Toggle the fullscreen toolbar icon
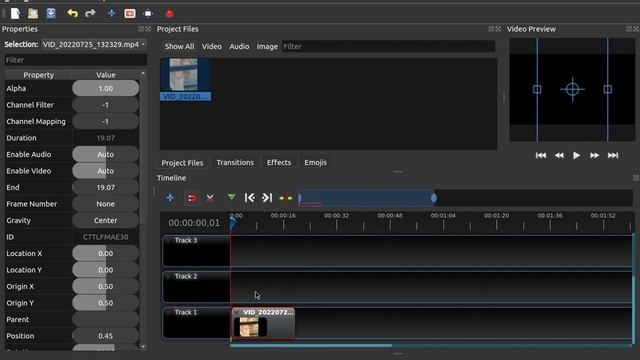This screenshot has width=640, height=360. 148,13
